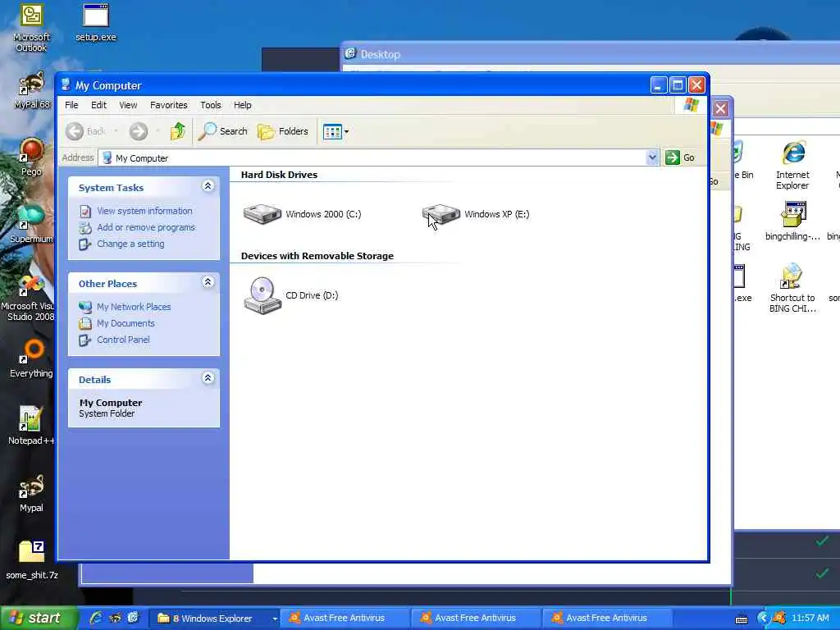
Task: Open the File menu
Action: [x=71, y=105]
